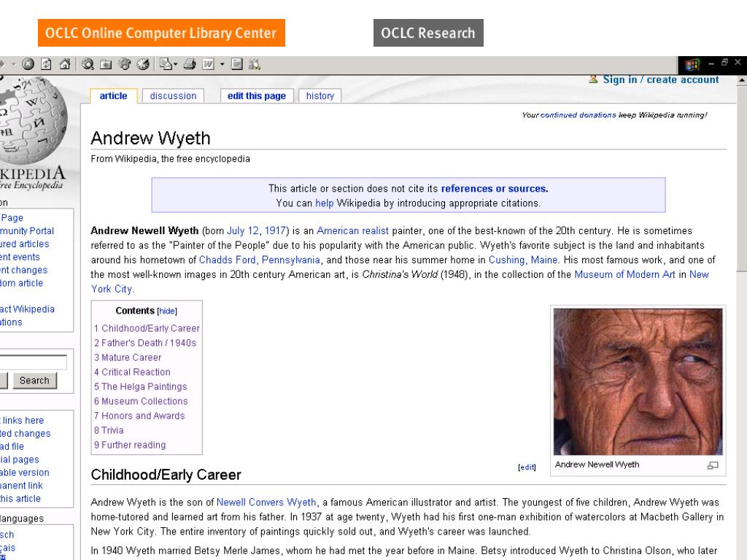Jump to contents entry Mature Career
This screenshot has height=560, width=747.
128,357
